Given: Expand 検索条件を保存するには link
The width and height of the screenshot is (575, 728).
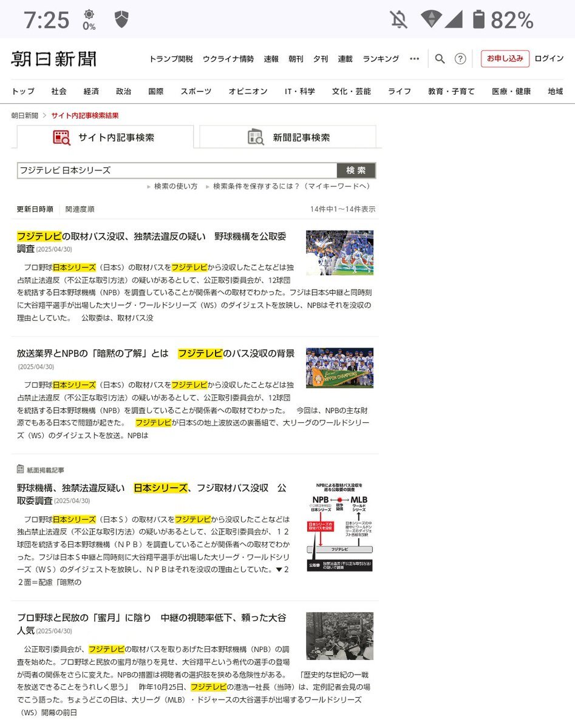Looking at the screenshot, I should (291, 186).
